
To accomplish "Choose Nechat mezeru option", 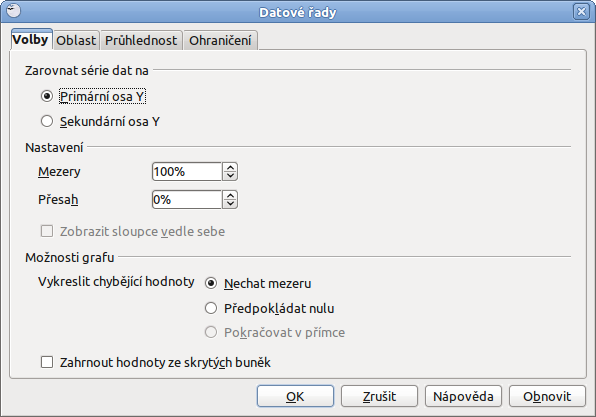I will pos(211,283).
